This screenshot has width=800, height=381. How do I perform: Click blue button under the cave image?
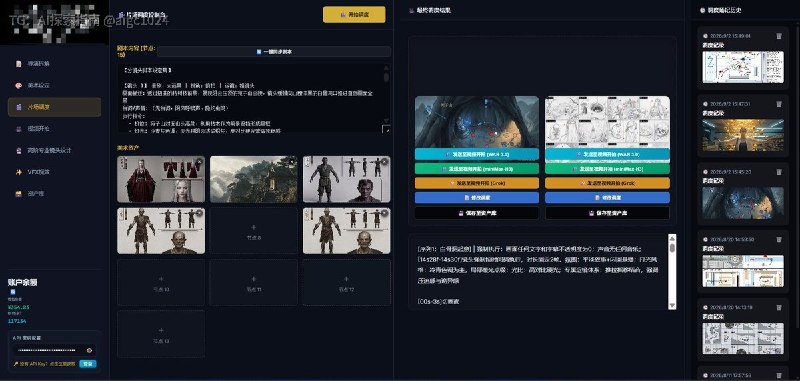coord(477,198)
